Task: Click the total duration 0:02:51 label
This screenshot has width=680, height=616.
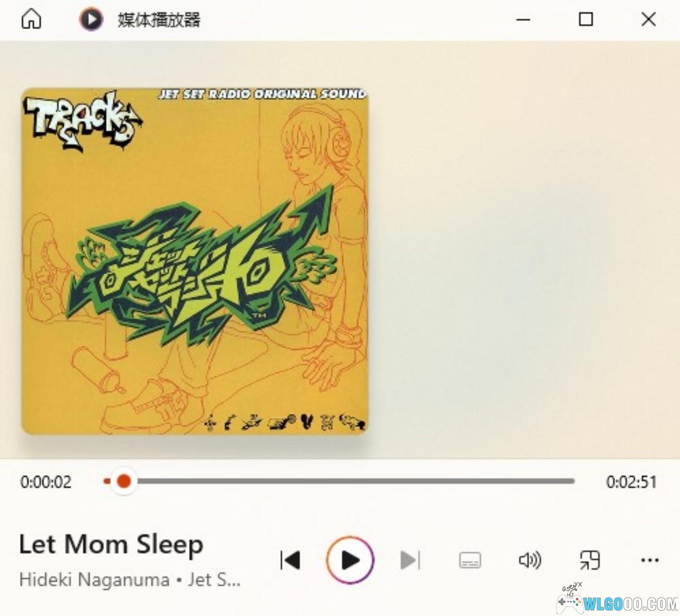Action: click(x=631, y=482)
